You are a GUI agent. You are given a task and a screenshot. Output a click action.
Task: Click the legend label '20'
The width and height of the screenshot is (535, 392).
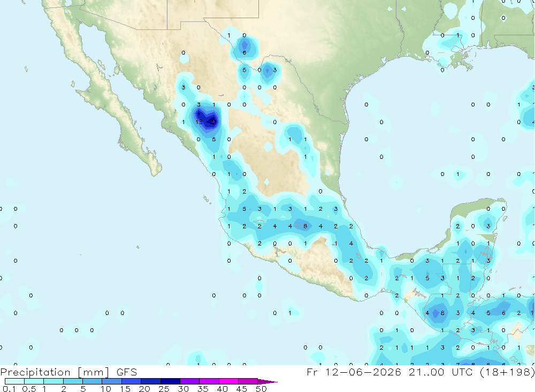pyautogui.click(x=144, y=389)
